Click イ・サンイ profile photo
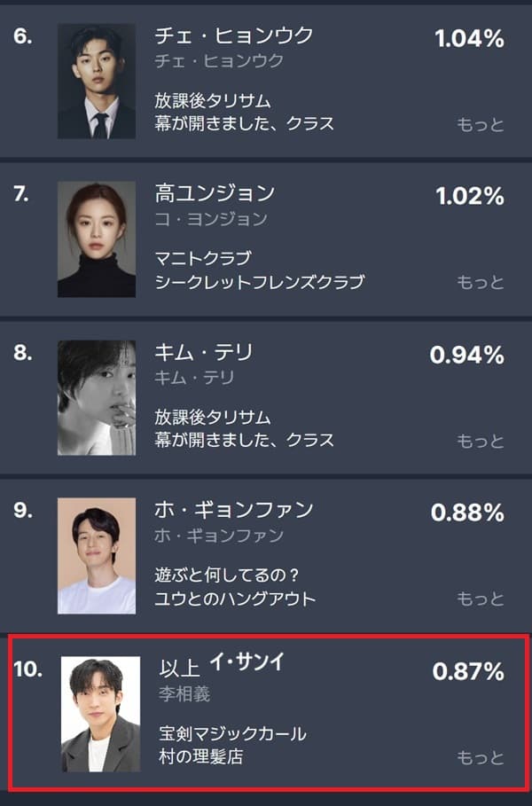532x806 pixels. point(100,714)
